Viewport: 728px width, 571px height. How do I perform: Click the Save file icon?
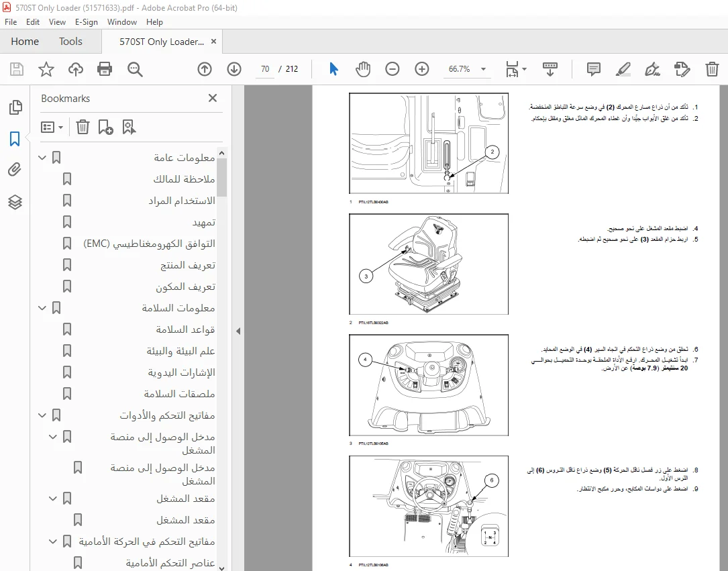pyautogui.click(x=17, y=69)
